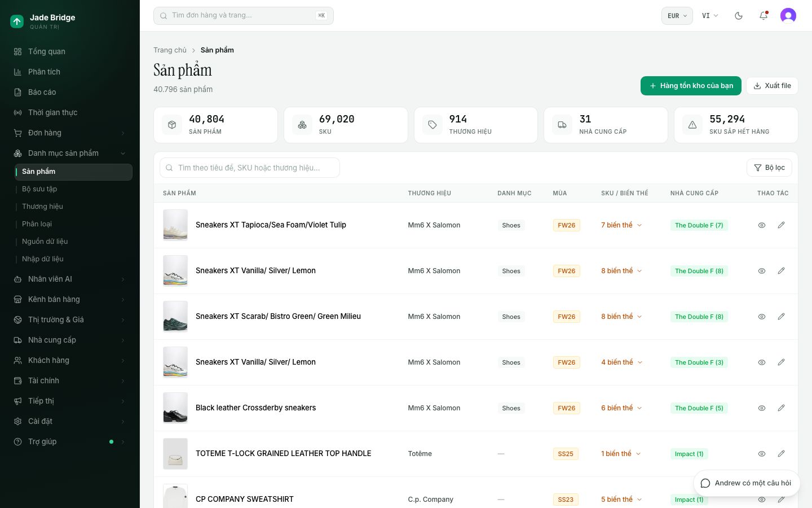
Task: View Sneakers XT Scarab product eye icon
Action: 762,317
